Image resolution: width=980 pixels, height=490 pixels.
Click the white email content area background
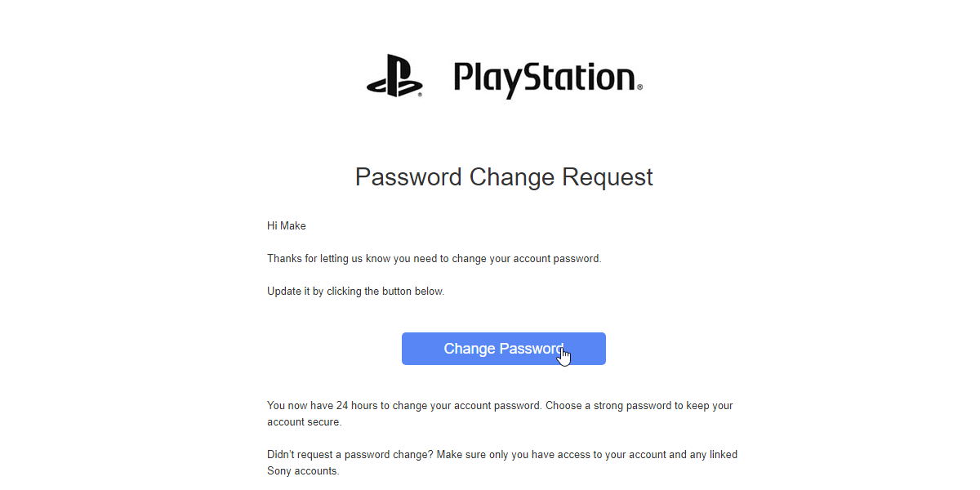coord(776,245)
